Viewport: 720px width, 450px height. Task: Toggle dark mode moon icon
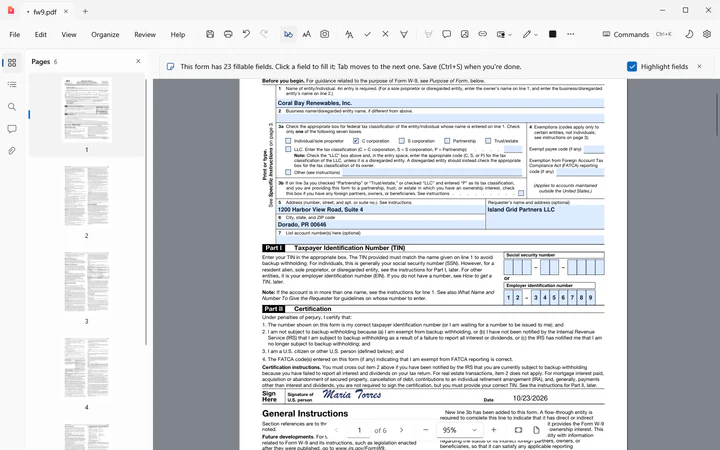coord(689,34)
